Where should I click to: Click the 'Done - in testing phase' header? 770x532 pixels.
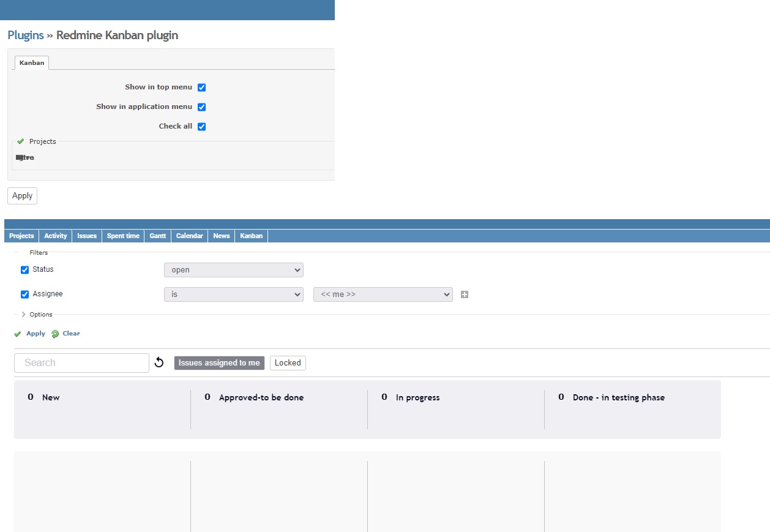coord(619,397)
